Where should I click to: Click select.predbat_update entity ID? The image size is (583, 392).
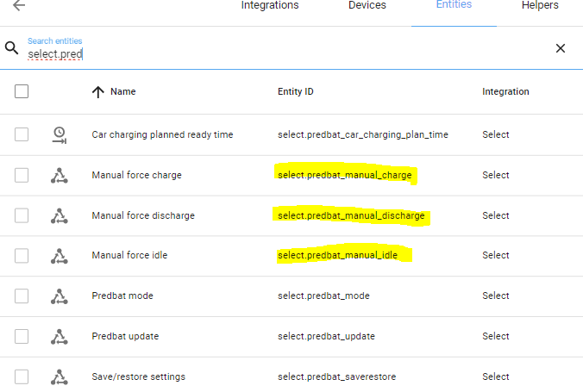pos(326,336)
